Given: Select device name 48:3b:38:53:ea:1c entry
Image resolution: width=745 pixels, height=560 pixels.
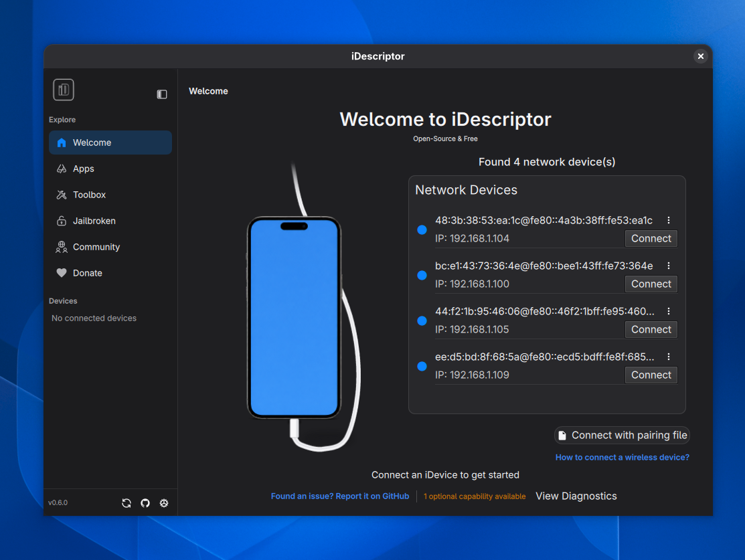Looking at the screenshot, I should [544, 220].
